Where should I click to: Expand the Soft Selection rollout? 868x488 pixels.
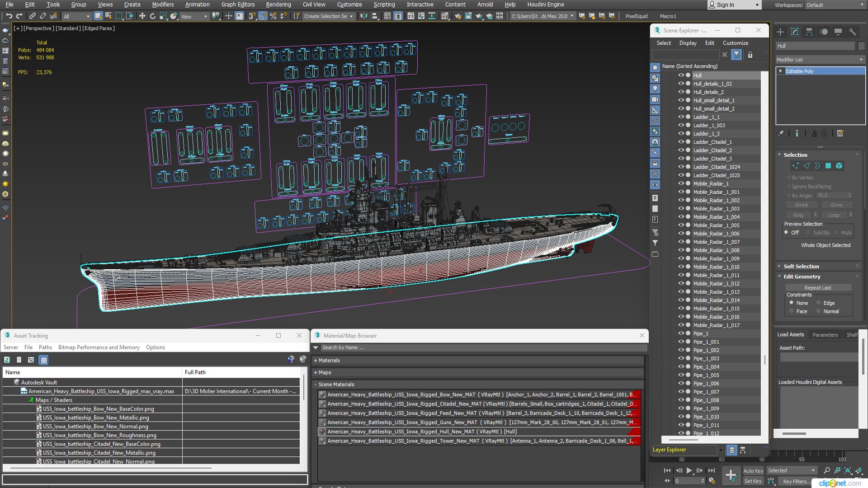pyautogui.click(x=779, y=266)
